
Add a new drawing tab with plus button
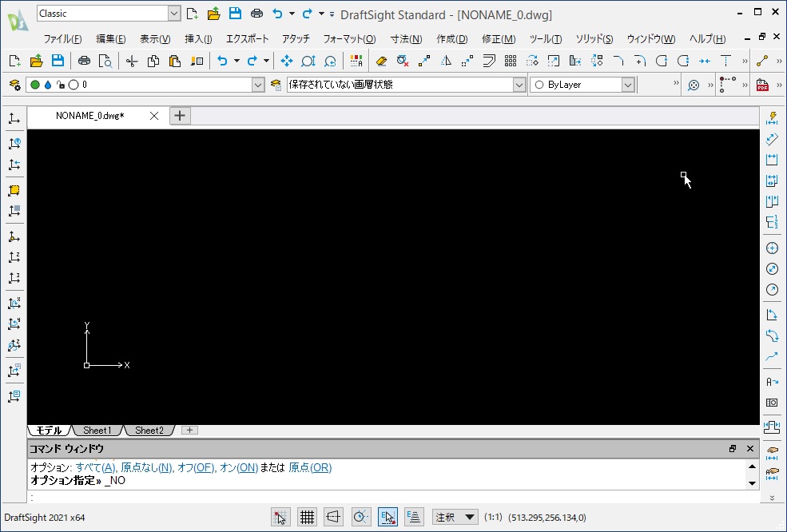(x=180, y=116)
